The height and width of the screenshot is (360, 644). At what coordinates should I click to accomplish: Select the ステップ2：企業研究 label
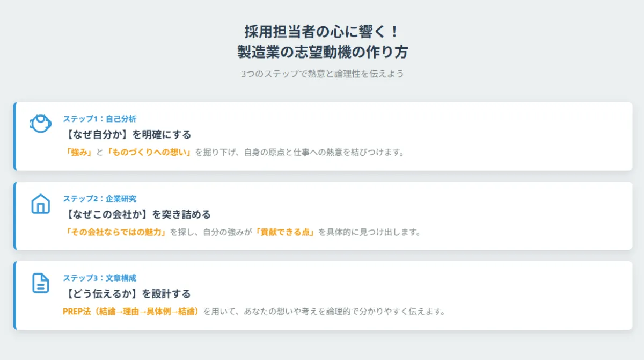tap(99, 198)
